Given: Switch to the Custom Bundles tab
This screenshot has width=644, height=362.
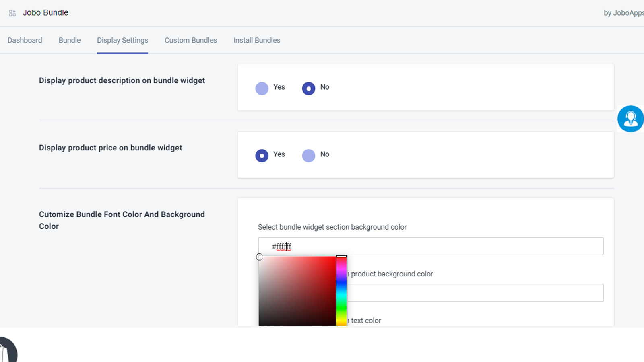Looking at the screenshot, I should 190,40.
